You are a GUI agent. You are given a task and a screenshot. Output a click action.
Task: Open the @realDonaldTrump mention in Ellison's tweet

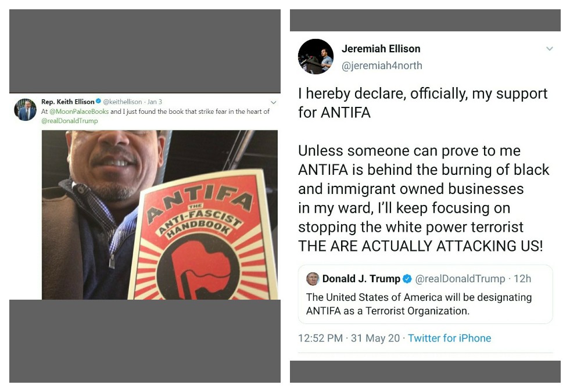69,121
